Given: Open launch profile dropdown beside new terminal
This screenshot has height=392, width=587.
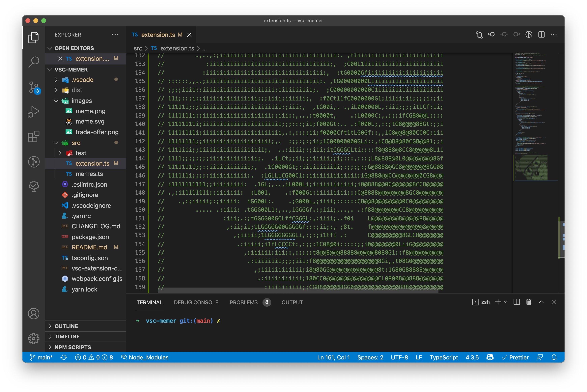Looking at the screenshot, I should pos(506,302).
